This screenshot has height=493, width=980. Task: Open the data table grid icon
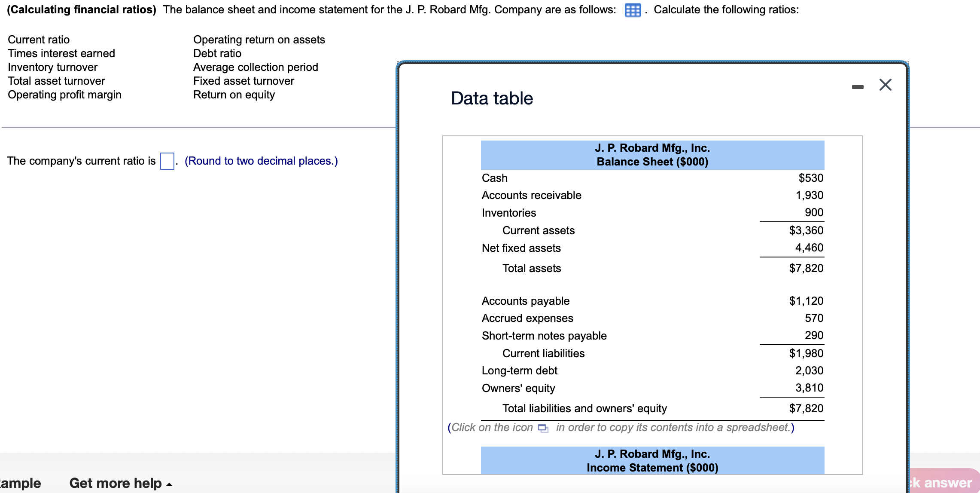[x=633, y=10]
